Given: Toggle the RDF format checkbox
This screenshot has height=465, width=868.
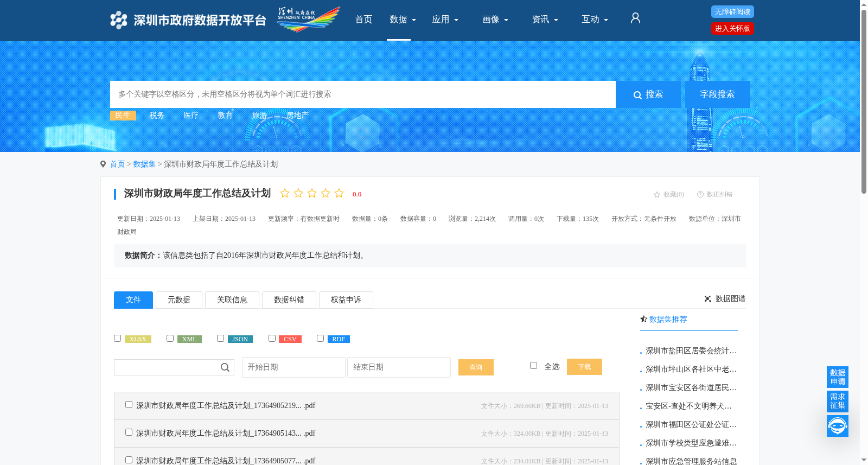Looking at the screenshot, I should (x=320, y=339).
